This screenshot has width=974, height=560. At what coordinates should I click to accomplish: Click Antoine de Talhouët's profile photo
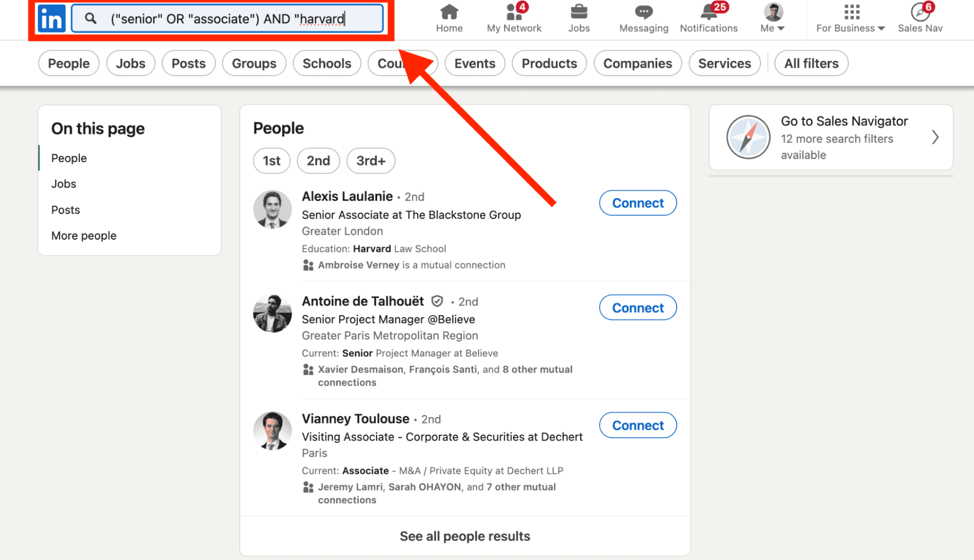(x=272, y=314)
